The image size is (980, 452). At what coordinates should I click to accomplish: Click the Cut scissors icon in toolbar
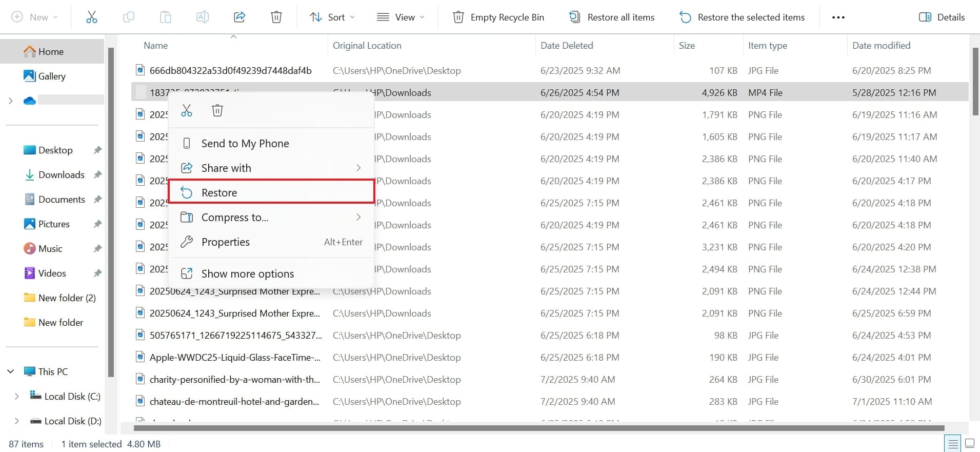click(92, 17)
